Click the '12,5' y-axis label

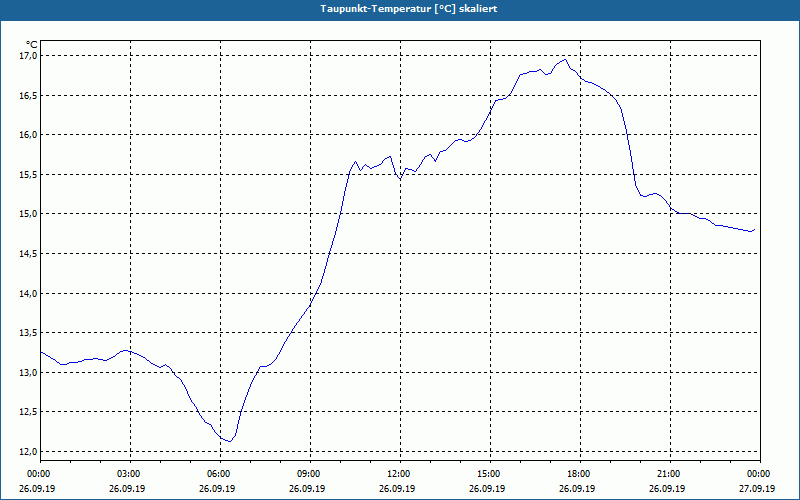[x=28, y=412]
